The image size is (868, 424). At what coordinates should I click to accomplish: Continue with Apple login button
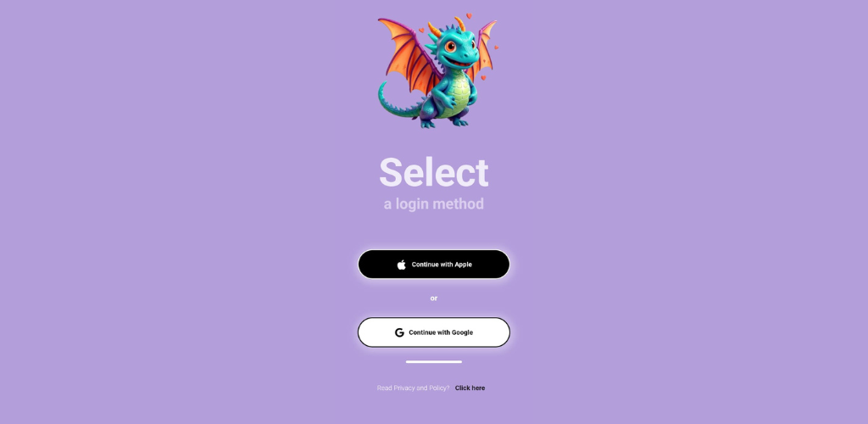pos(434,265)
